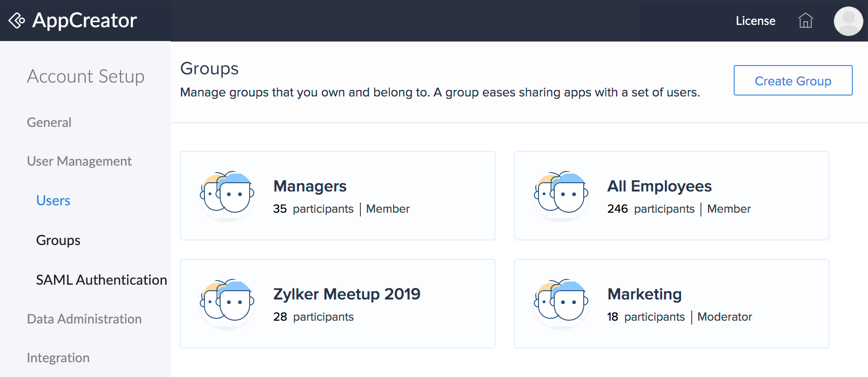Open the All Employees group title
The image size is (868, 377).
click(x=659, y=186)
